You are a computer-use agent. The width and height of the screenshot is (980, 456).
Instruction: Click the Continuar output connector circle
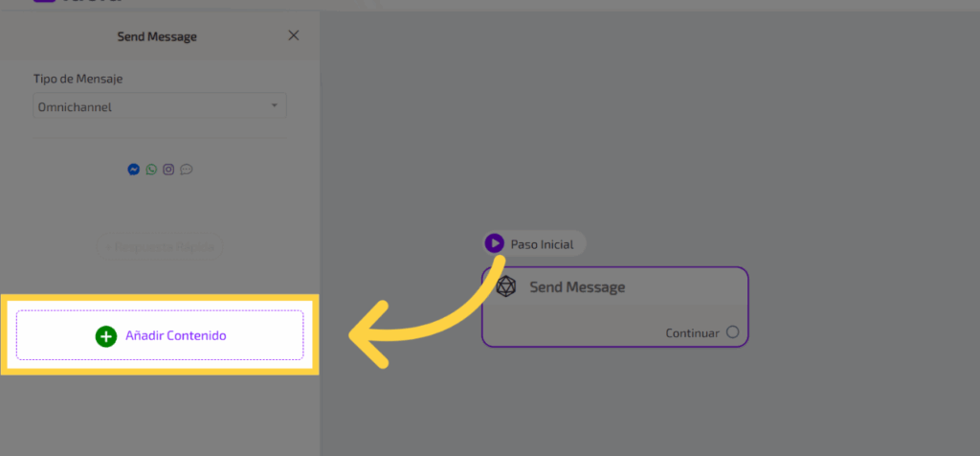pos(732,332)
